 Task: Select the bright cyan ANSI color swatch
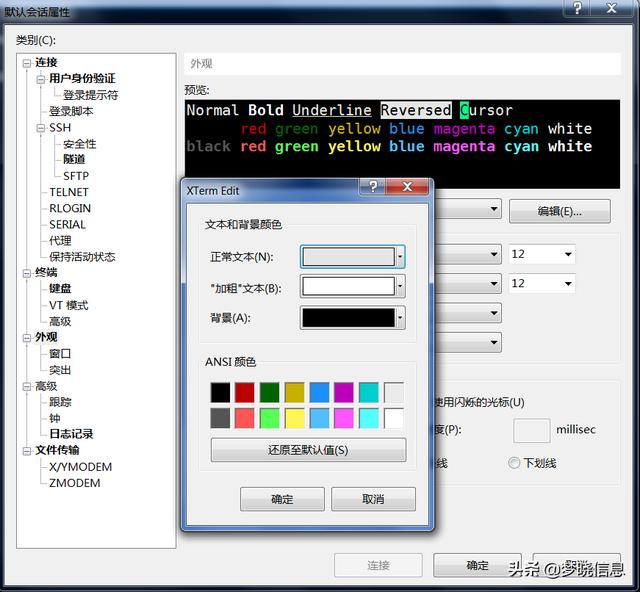point(369,418)
